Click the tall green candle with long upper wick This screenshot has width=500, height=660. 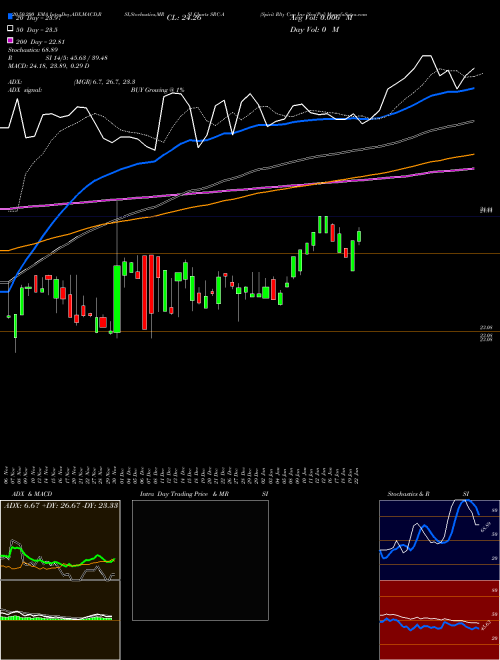(117, 299)
